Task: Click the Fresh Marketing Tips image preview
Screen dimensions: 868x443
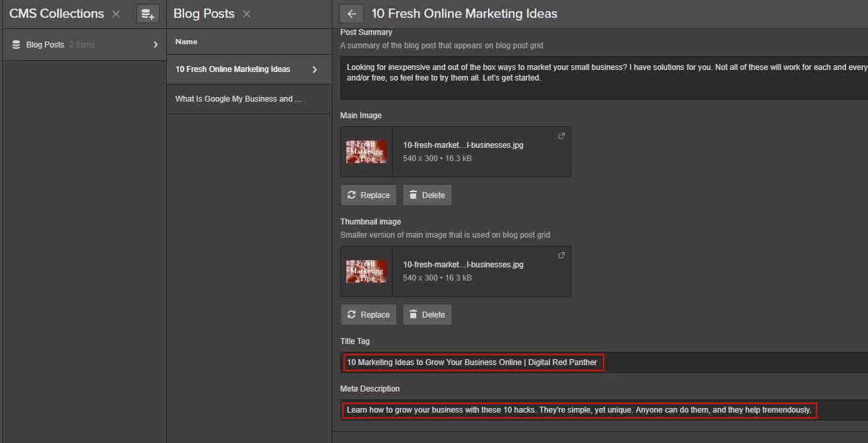Action: [367, 151]
